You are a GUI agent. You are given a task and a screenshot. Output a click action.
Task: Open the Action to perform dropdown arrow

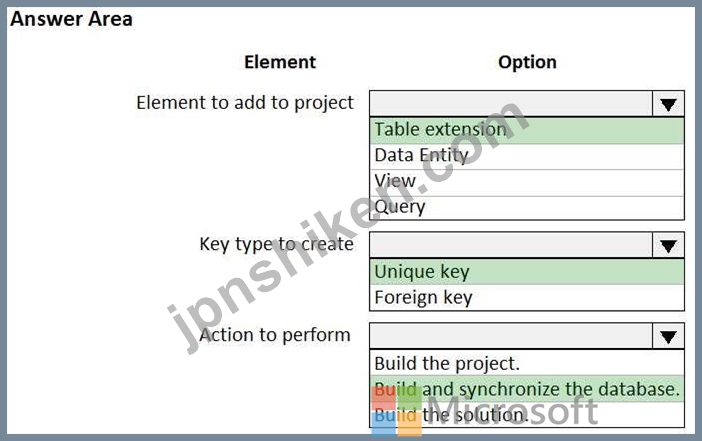click(668, 336)
